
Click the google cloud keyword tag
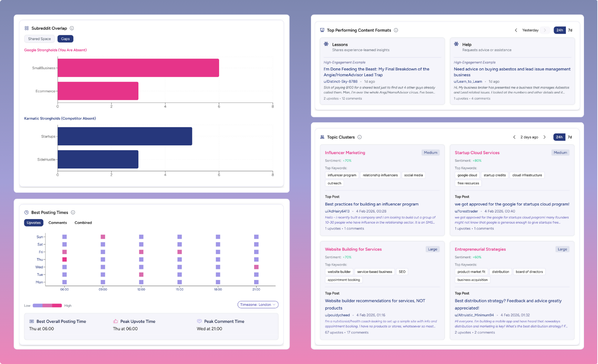pyautogui.click(x=467, y=175)
